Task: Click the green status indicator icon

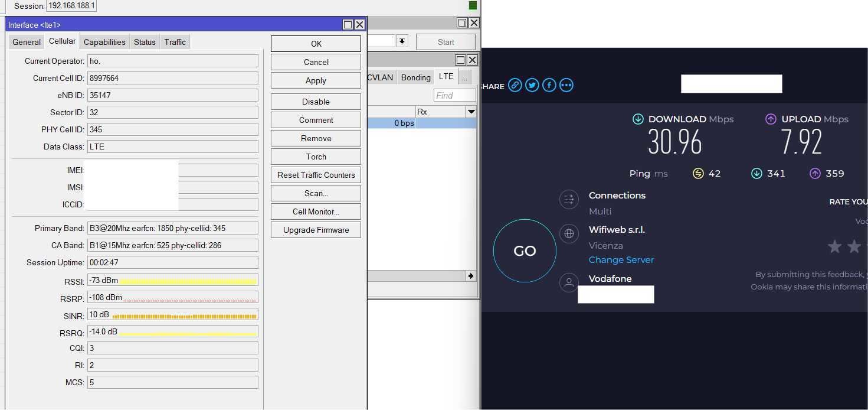Action: point(473,5)
